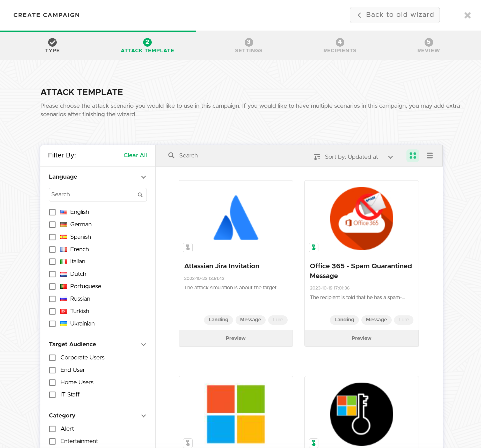The image size is (481, 448).
Task: Click the language search magnifier icon
Action: pos(140,195)
